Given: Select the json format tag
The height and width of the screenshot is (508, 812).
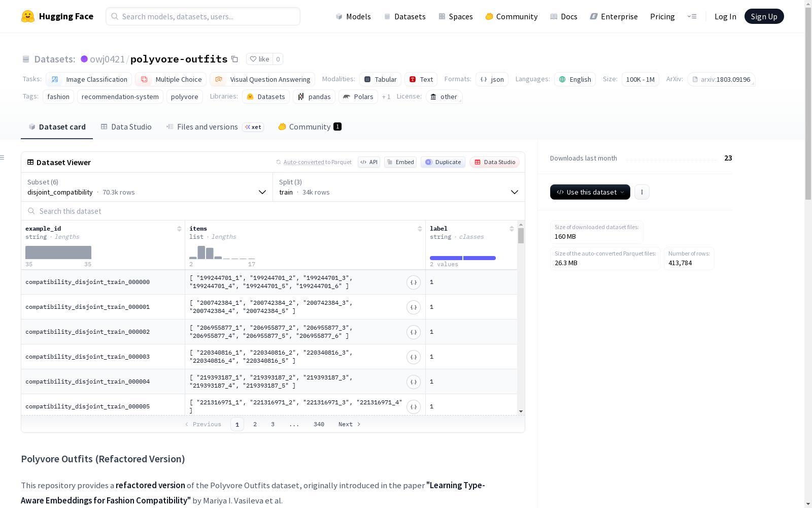Looking at the screenshot, I should [492, 79].
